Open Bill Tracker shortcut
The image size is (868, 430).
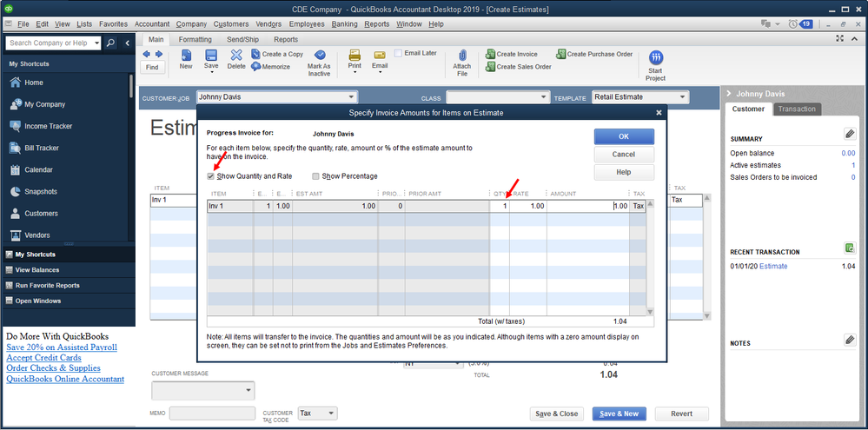[35, 148]
